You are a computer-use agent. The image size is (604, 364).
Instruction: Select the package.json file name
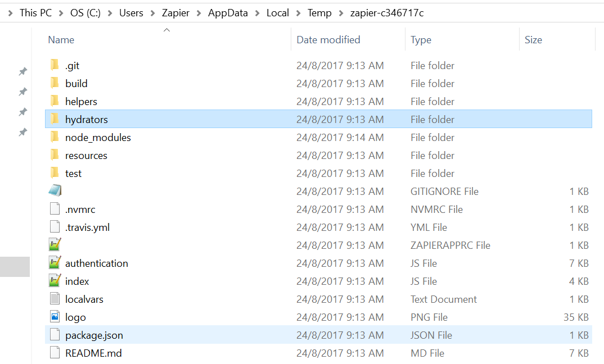(x=94, y=335)
